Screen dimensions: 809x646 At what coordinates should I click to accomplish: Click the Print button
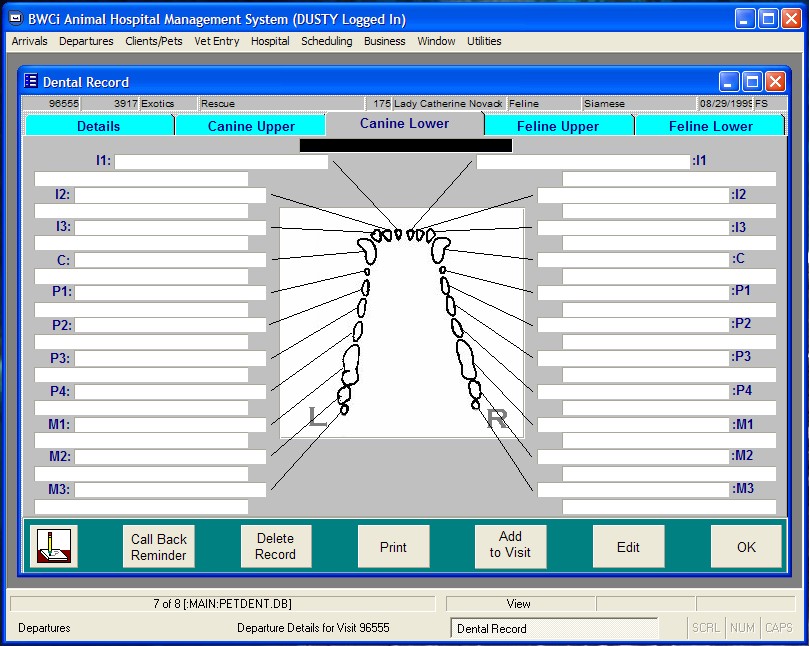(x=393, y=546)
